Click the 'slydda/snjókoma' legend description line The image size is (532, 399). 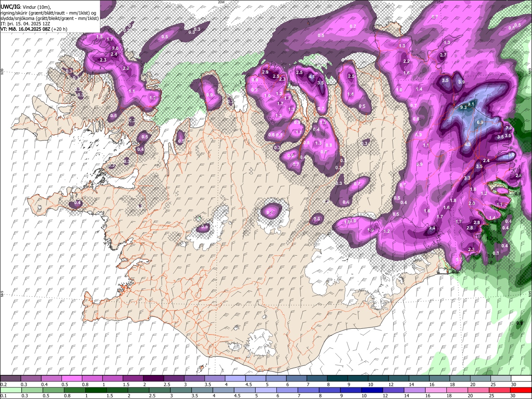click(x=49, y=18)
